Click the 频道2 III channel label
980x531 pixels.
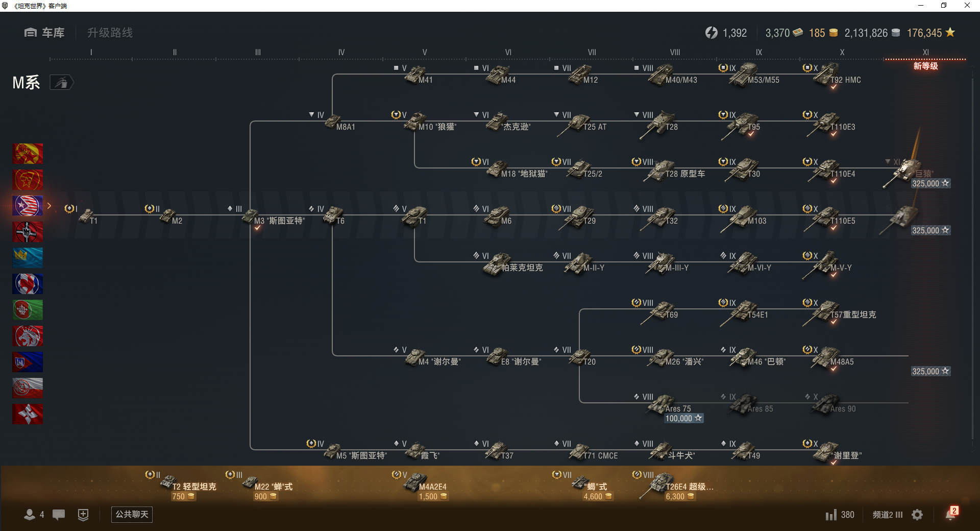[888, 515]
